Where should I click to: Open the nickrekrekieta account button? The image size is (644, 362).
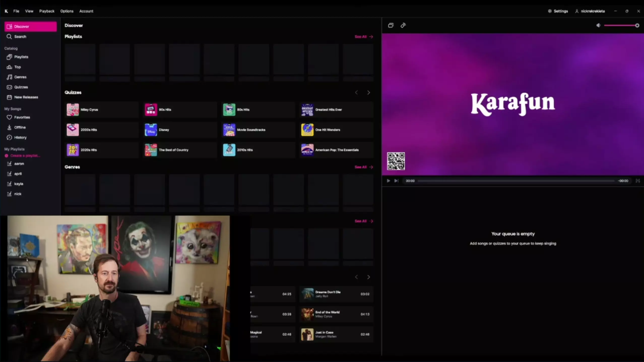[x=590, y=11]
